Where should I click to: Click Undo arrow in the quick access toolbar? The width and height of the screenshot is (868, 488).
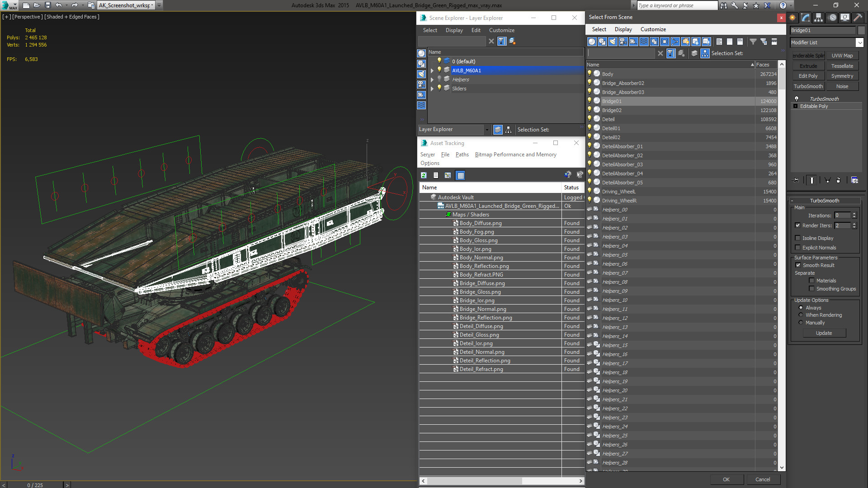(x=59, y=5)
